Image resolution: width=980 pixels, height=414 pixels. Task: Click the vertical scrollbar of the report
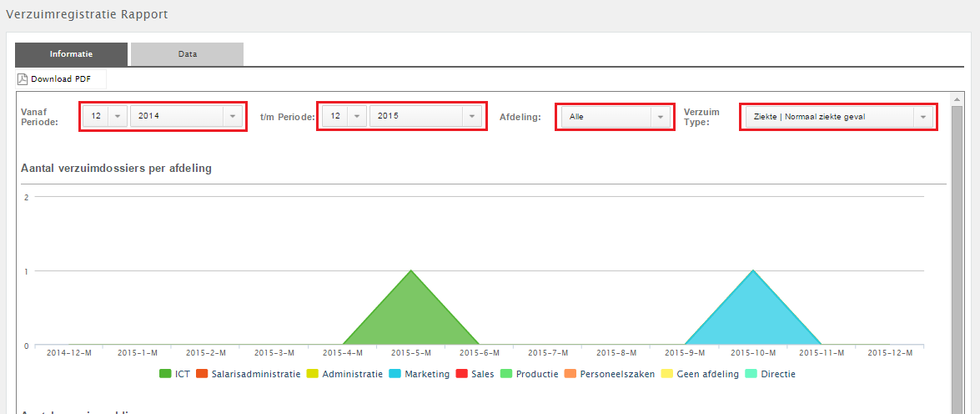[x=957, y=250]
